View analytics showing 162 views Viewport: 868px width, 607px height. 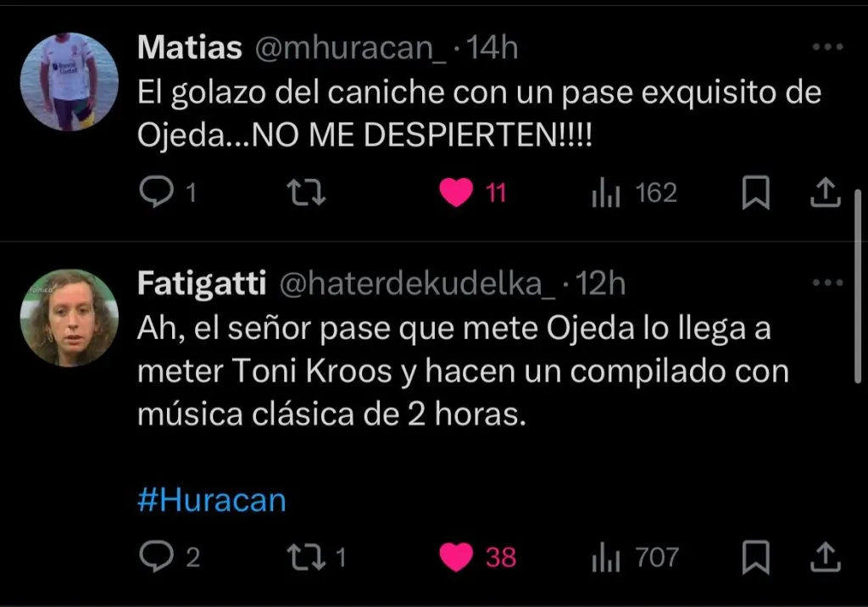click(x=606, y=194)
